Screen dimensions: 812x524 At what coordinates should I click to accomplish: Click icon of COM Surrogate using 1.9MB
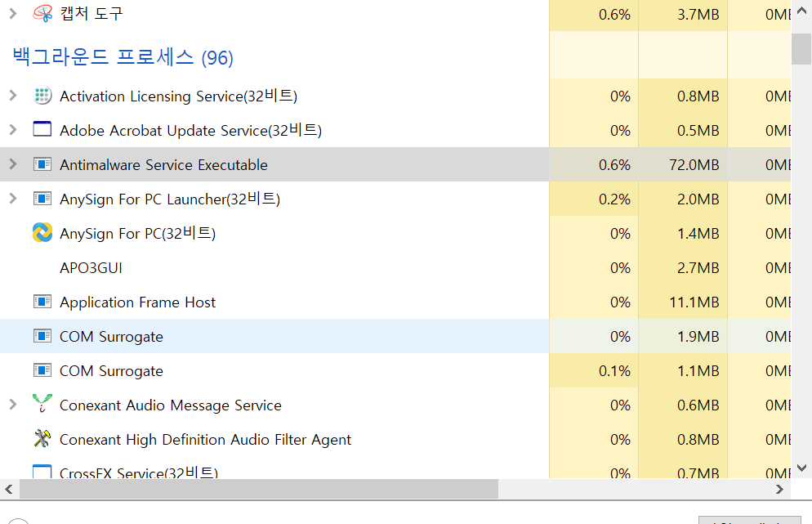pyautogui.click(x=42, y=336)
